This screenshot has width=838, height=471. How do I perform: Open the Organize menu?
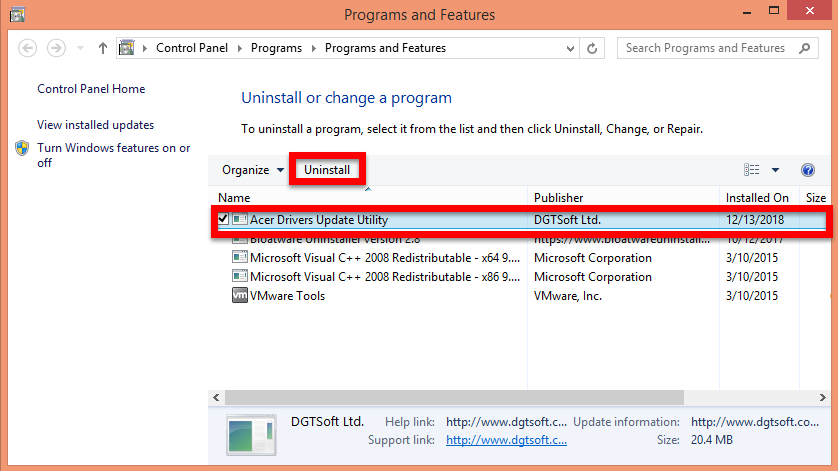[252, 170]
